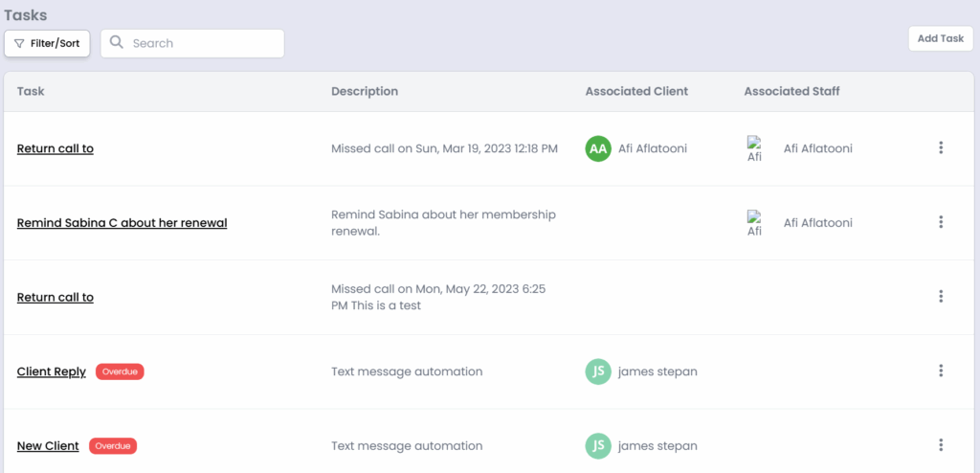Focus the Search input field
980x473 pixels.
[x=201, y=43]
